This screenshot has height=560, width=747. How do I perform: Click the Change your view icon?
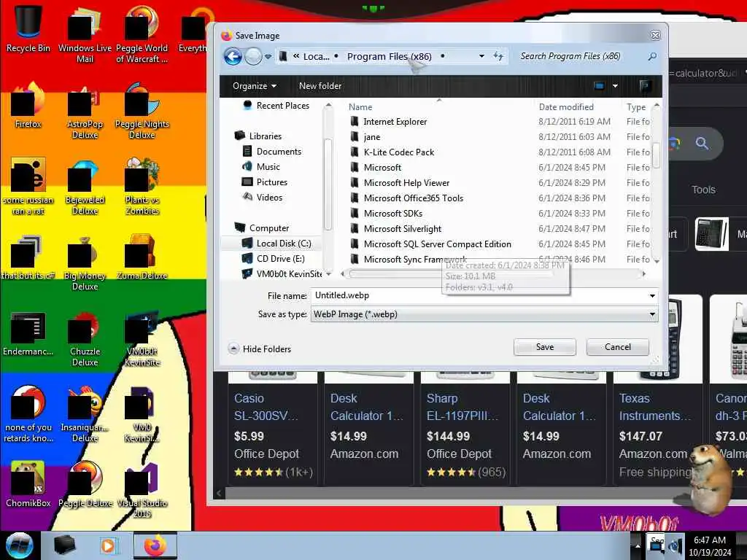click(x=599, y=86)
